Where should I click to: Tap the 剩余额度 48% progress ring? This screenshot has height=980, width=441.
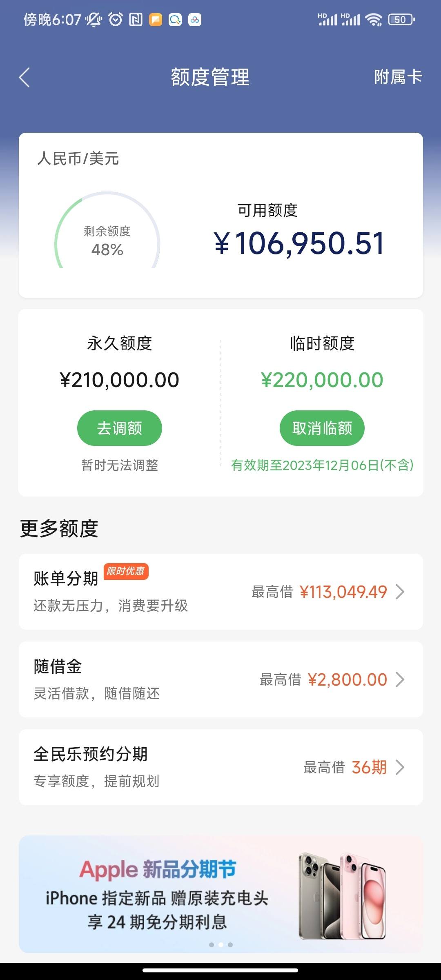(x=107, y=230)
